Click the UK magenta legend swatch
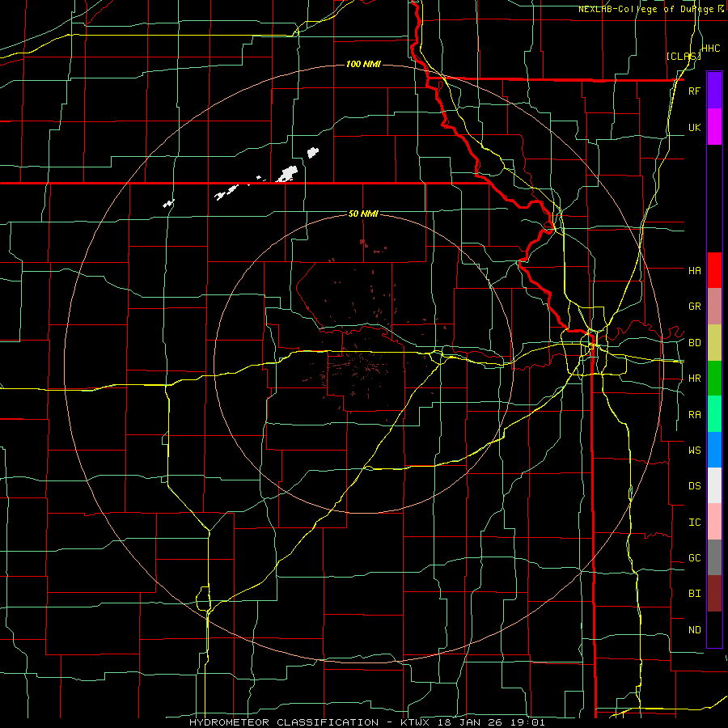 714,127
